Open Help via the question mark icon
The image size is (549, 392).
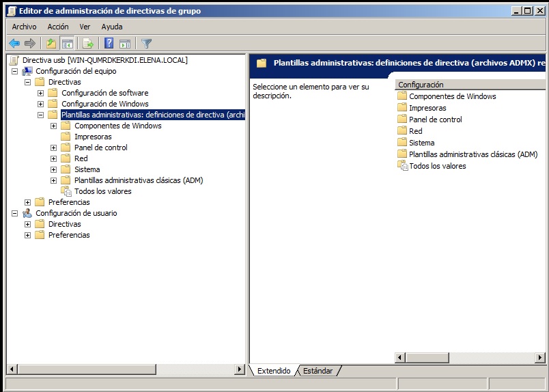[x=109, y=44]
